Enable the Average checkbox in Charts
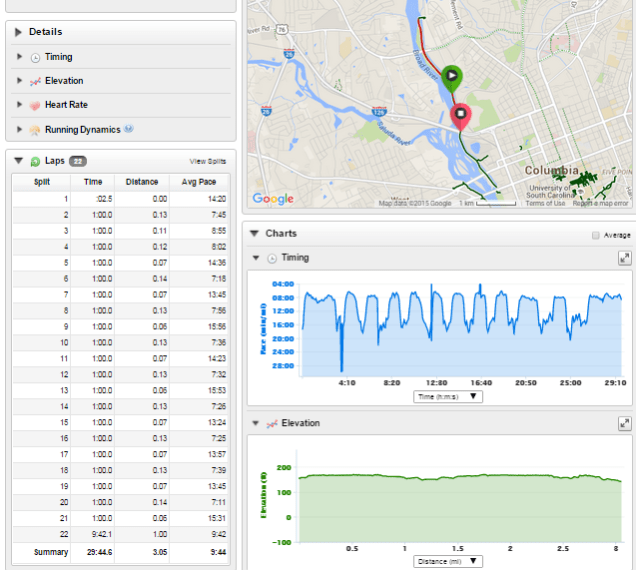The image size is (636, 570). point(596,235)
